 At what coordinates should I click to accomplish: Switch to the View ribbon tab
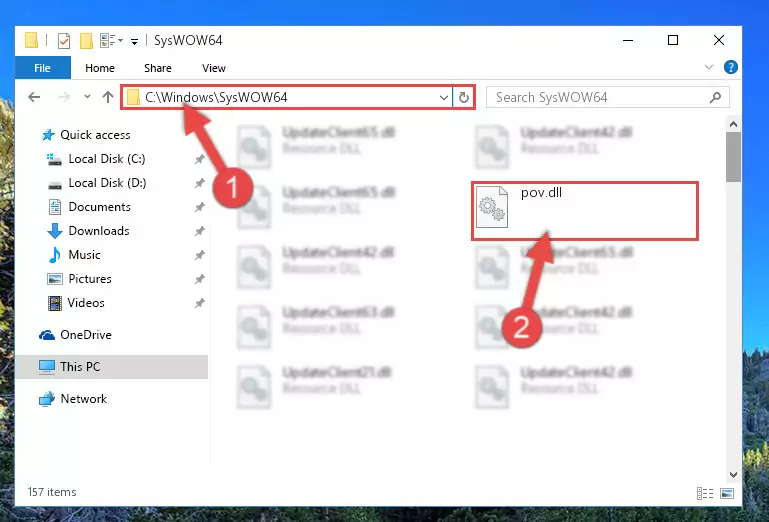click(x=214, y=68)
